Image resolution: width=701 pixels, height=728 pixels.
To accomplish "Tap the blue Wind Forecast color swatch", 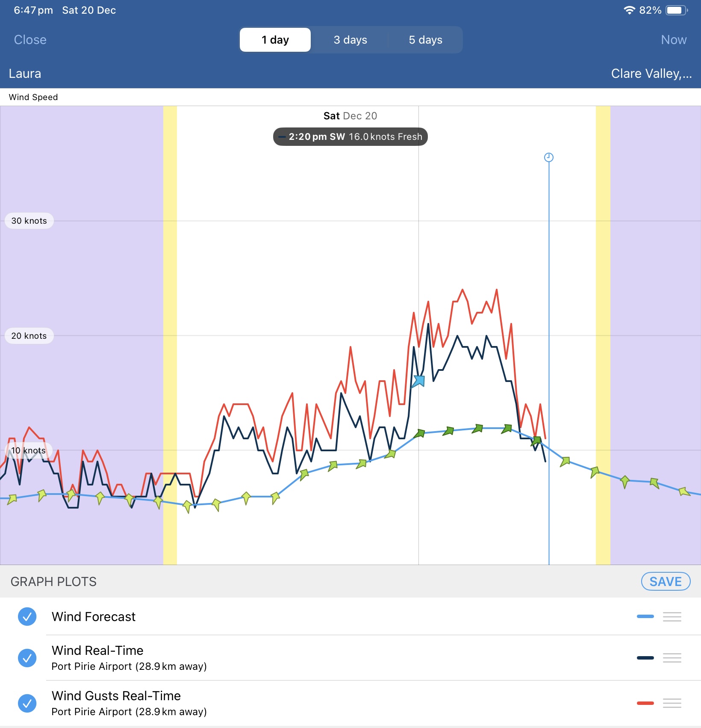I will [x=645, y=616].
